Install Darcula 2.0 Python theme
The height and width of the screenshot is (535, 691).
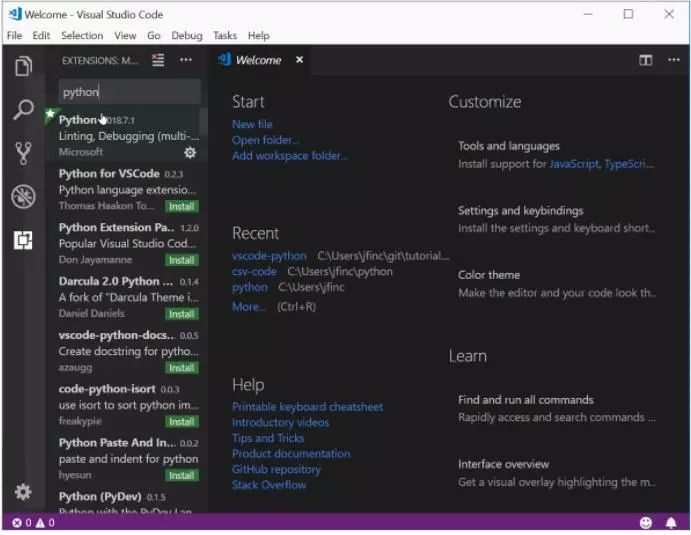pos(182,314)
